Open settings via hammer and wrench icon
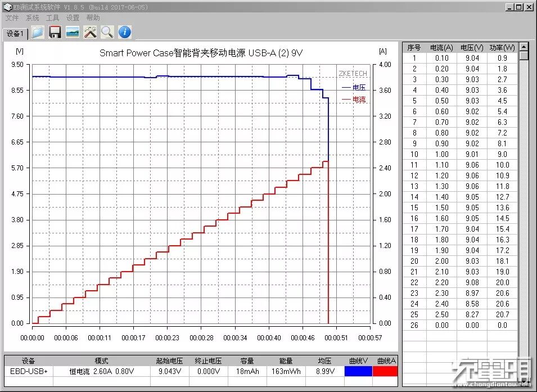The image size is (537, 392). point(90,32)
